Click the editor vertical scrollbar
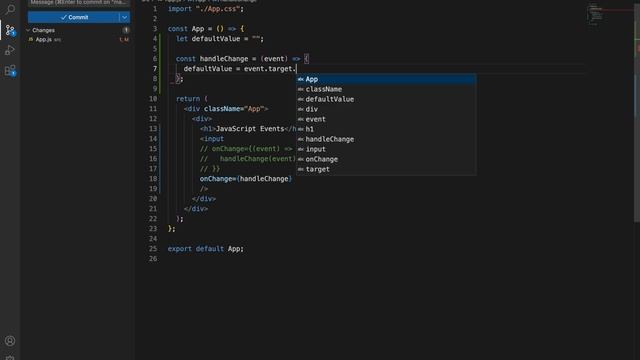The height and width of the screenshot is (360, 640). (x=637, y=114)
